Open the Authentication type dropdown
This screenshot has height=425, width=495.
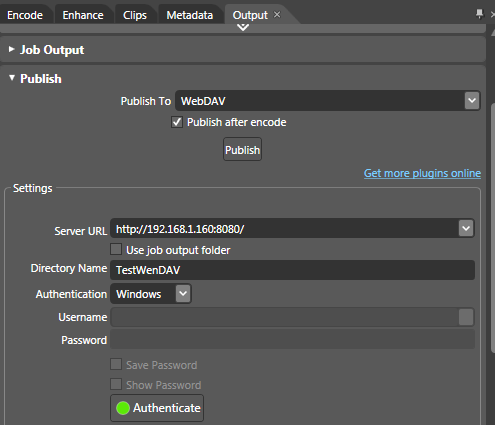[x=183, y=294]
